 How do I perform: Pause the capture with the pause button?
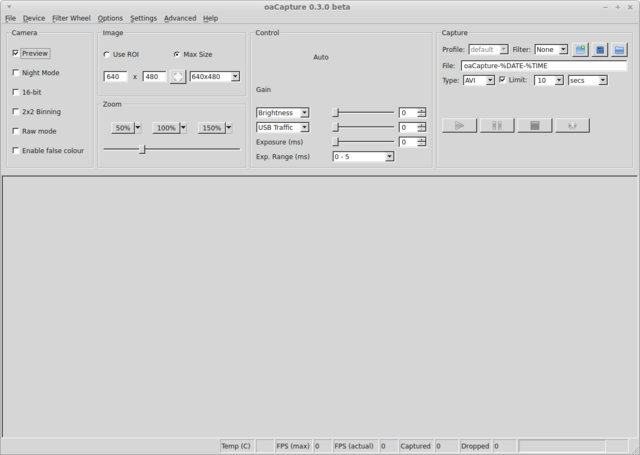pyautogui.click(x=497, y=125)
